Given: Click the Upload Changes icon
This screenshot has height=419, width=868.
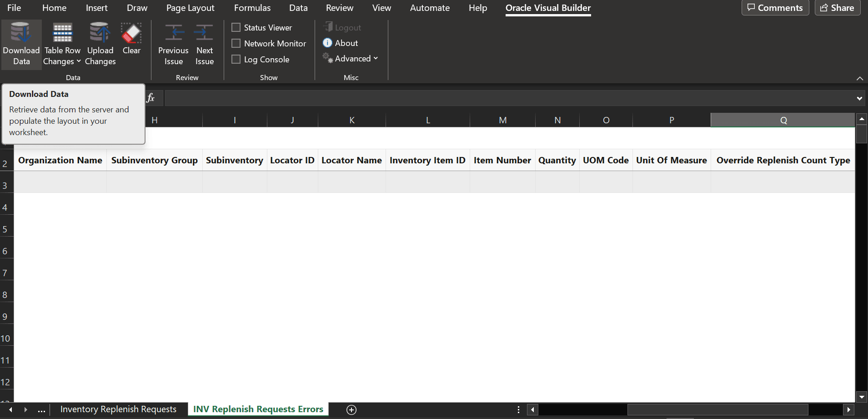Looking at the screenshot, I should [100, 33].
